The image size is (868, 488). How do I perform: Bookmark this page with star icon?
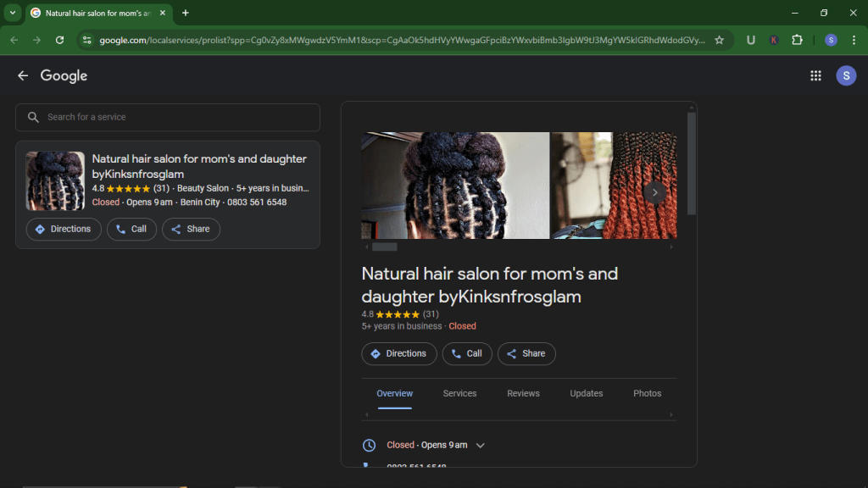[x=719, y=40]
